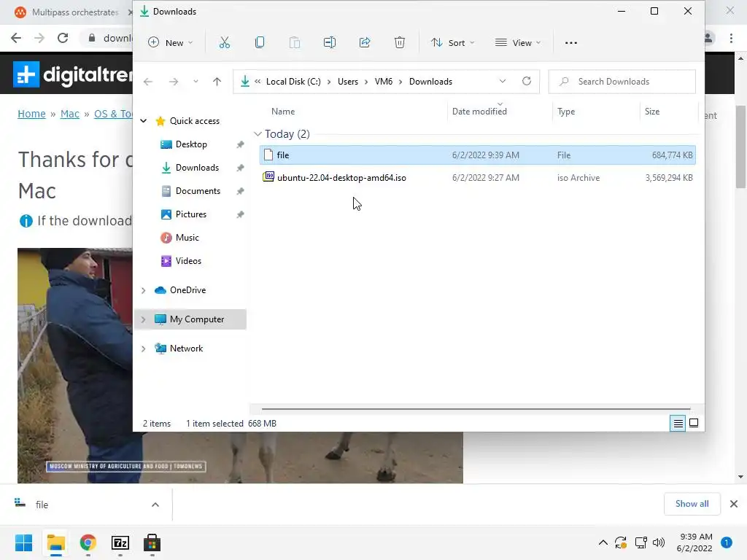Expand the My Computer tree node

tap(144, 319)
